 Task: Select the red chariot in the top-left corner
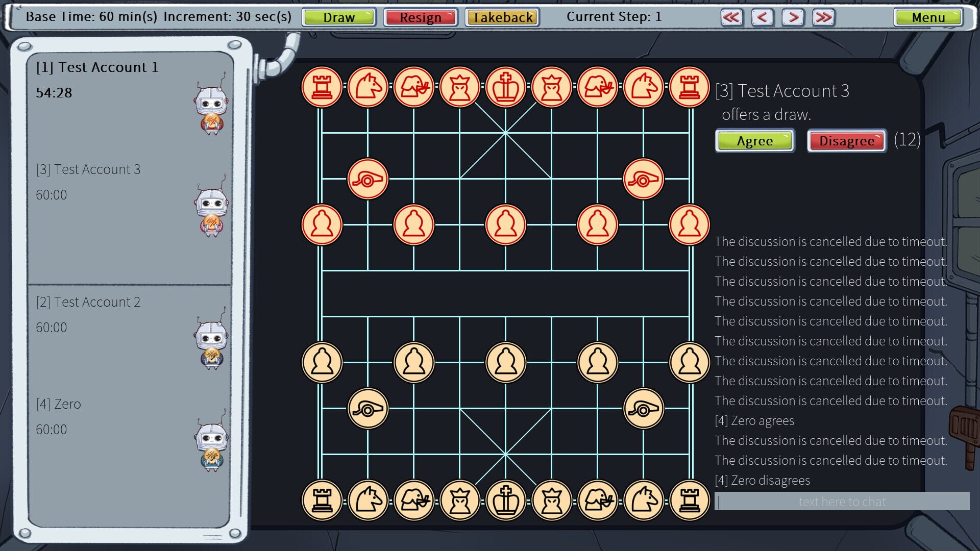click(322, 87)
